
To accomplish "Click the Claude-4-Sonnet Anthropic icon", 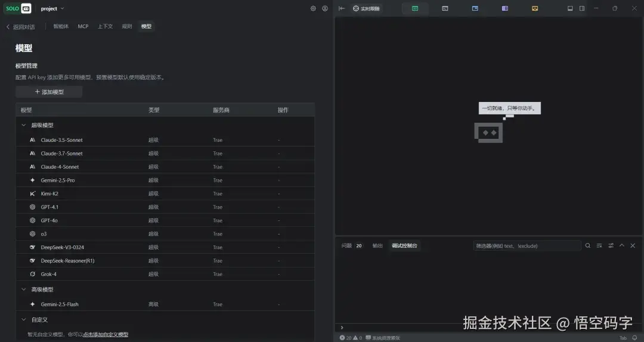I will tap(32, 167).
